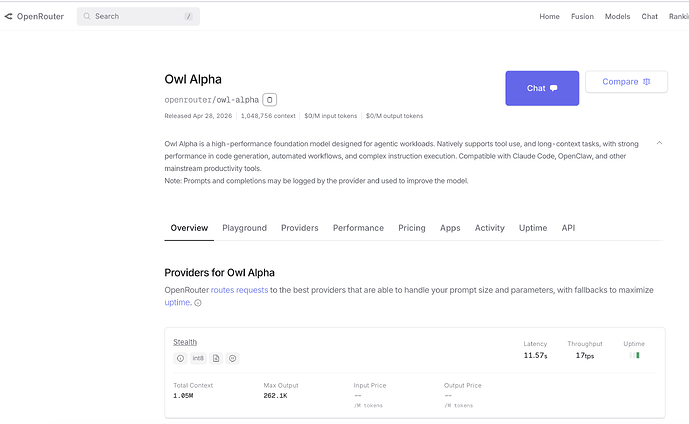This screenshot has width=689, height=424.
Task: Click the Latency value 11.57s
Action: [x=535, y=355]
